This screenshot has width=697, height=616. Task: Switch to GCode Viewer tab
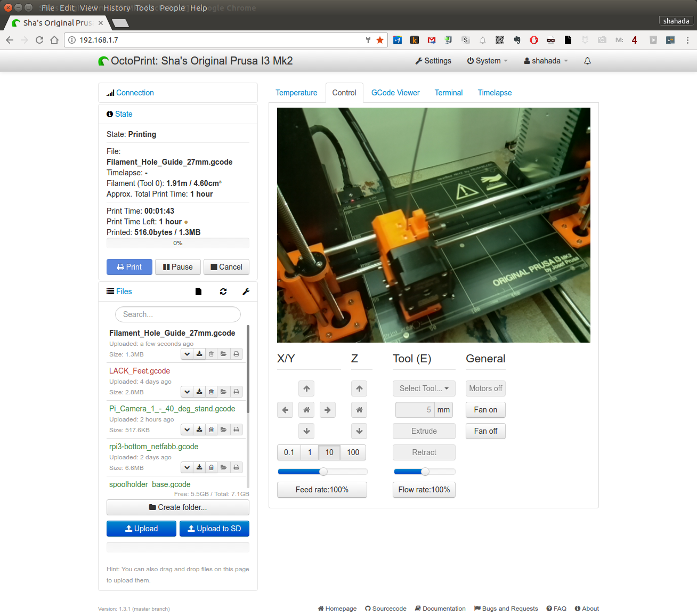click(x=395, y=93)
